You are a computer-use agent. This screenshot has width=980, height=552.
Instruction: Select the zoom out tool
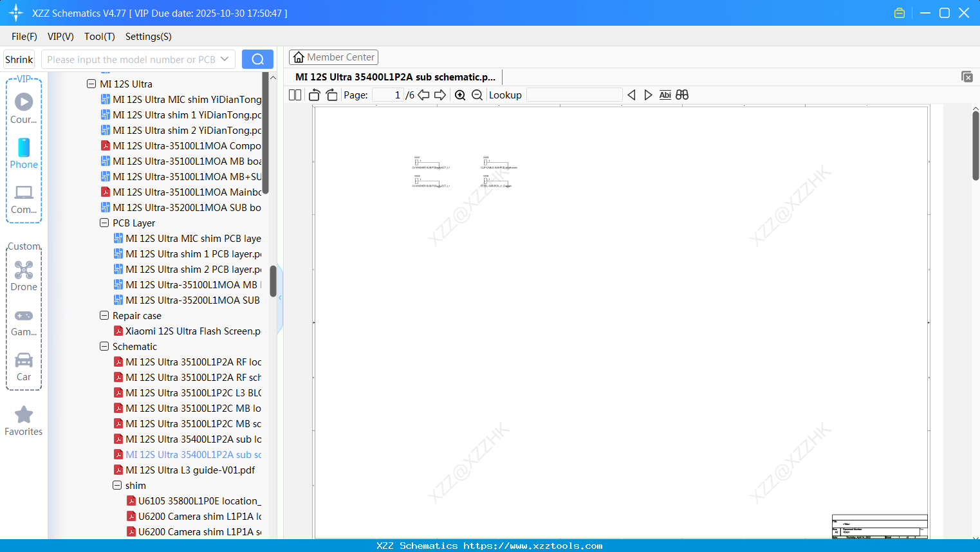[477, 95]
